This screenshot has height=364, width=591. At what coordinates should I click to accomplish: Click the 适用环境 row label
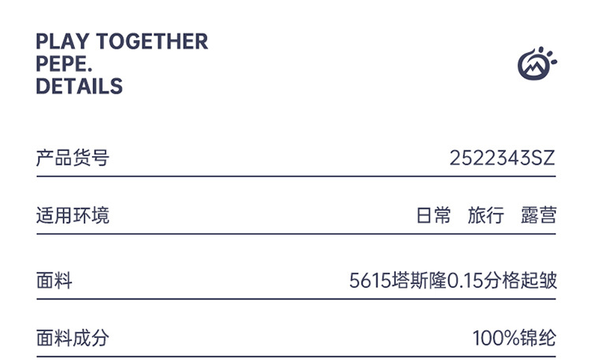tap(72, 215)
